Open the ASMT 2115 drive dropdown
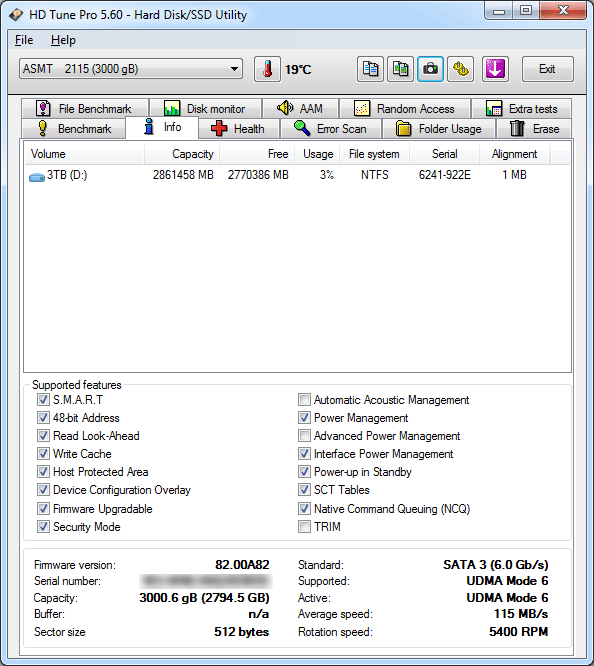 [x=131, y=69]
